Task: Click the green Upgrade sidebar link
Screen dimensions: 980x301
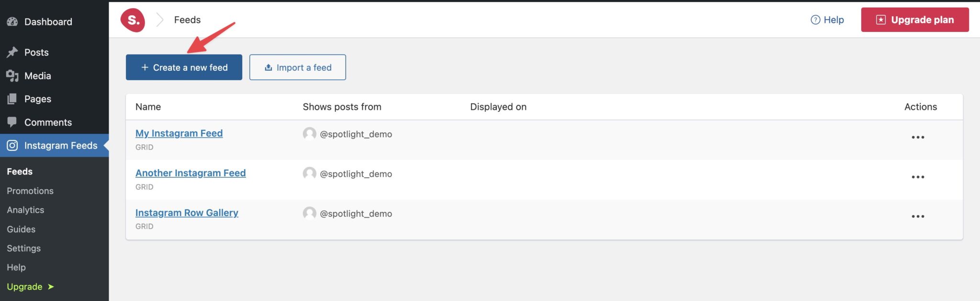Action: coord(30,287)
